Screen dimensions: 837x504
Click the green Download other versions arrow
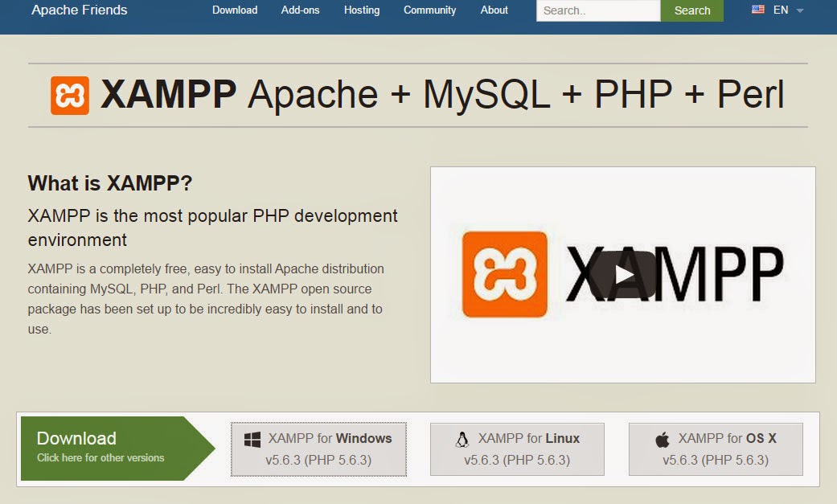117,449
